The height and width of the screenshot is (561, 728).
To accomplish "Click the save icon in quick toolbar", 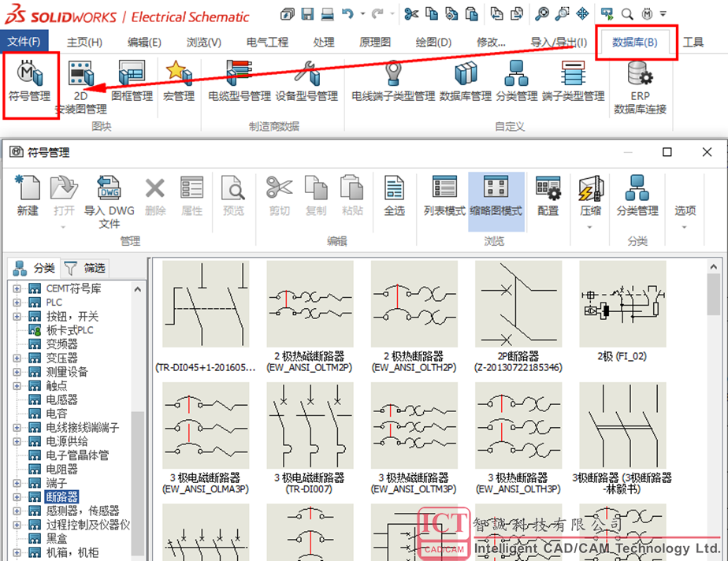I will click(307, 14).
